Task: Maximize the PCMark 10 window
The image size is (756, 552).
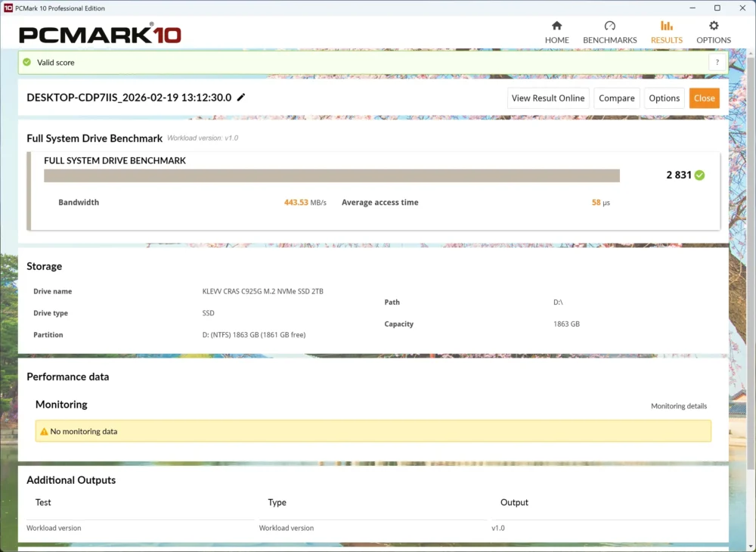Action: click(717, 8)
